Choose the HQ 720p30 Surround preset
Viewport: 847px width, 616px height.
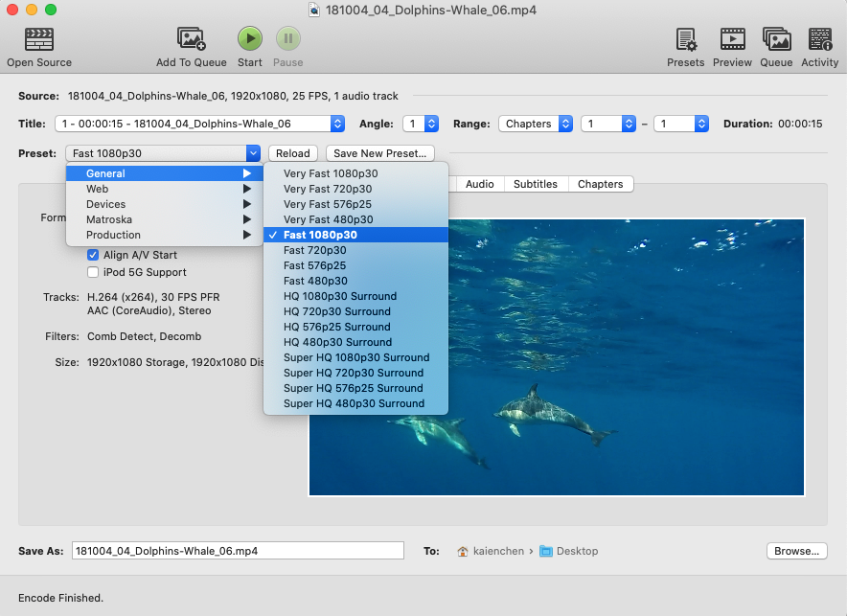point(356,311)
